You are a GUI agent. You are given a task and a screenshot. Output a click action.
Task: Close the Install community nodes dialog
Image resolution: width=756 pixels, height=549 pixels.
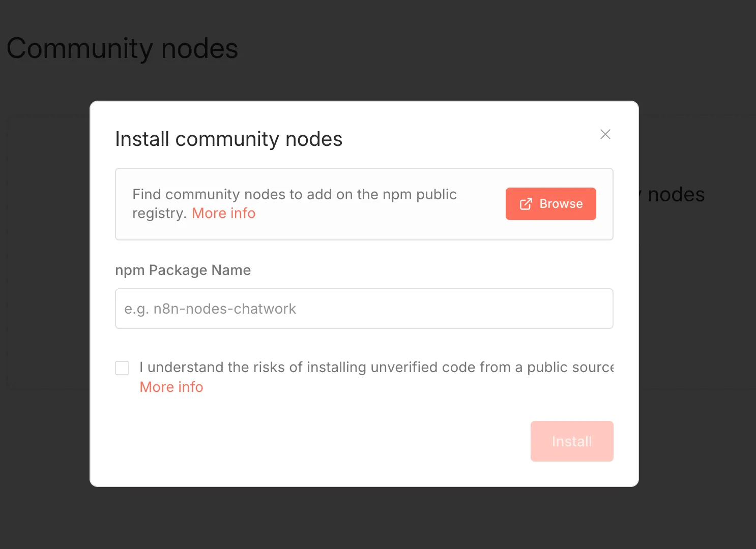click(x=605, y=134)
